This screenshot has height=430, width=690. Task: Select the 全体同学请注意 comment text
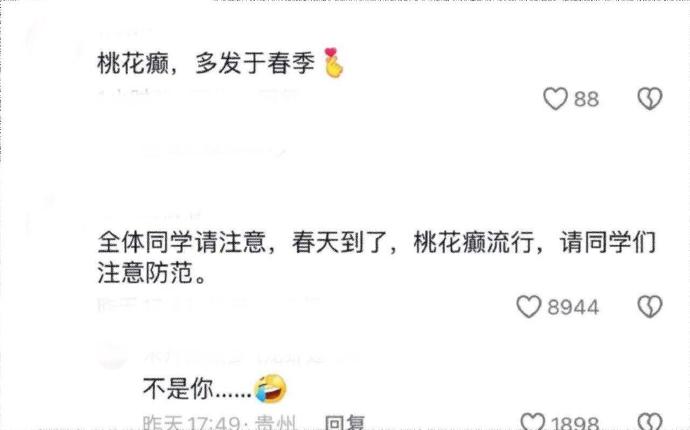click(x=377, y=257)
